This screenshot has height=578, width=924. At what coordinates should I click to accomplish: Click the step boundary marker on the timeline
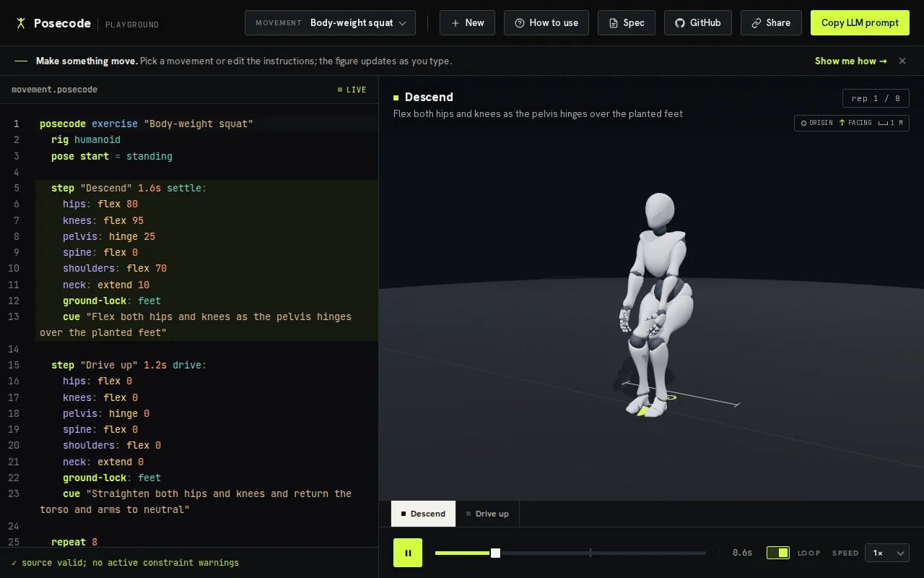(x=590, y=553)
